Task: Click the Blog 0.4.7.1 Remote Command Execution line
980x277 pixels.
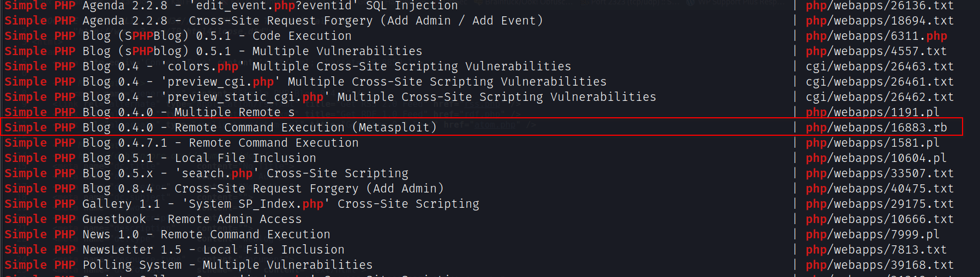Action: tap(182, 143)
